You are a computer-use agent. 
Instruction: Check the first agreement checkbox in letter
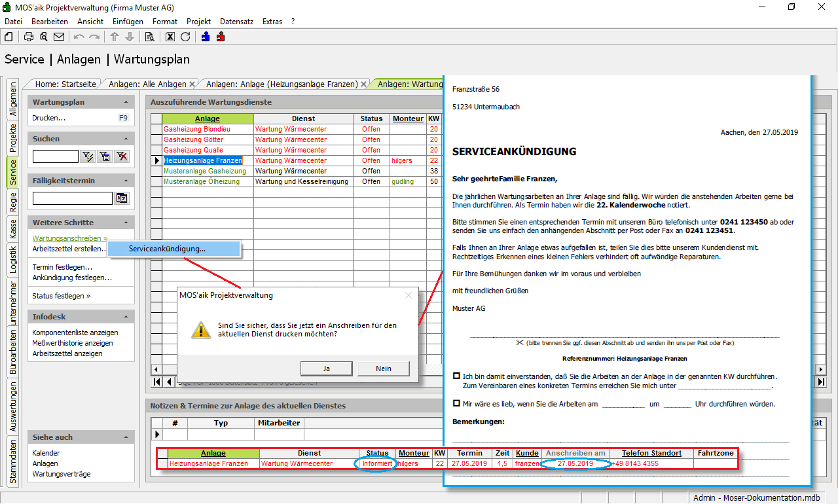[x=456, y=376]
